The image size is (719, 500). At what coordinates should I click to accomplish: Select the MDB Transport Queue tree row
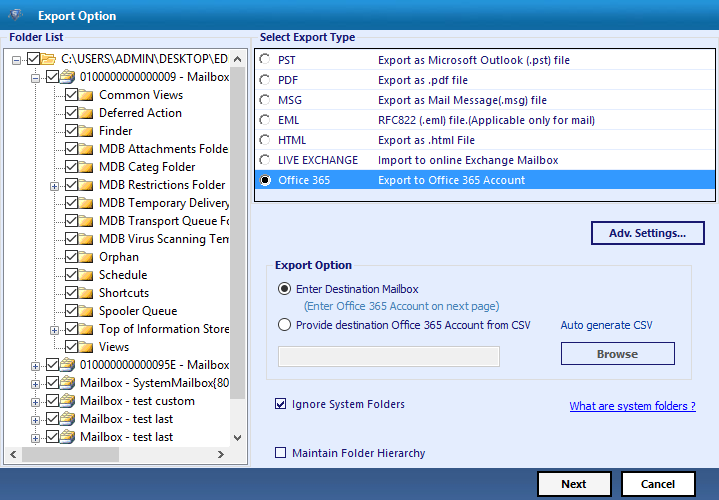coord(164,221)
